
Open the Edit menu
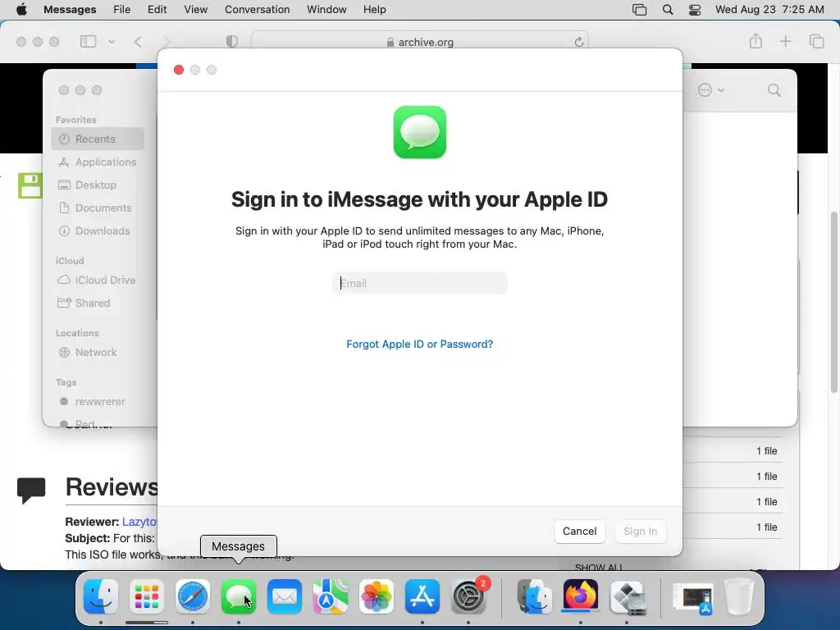(x=157, y=10)
